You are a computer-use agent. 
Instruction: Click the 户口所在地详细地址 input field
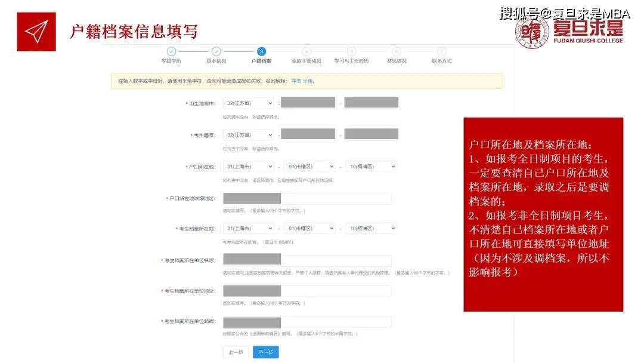(x=306, y=199)
